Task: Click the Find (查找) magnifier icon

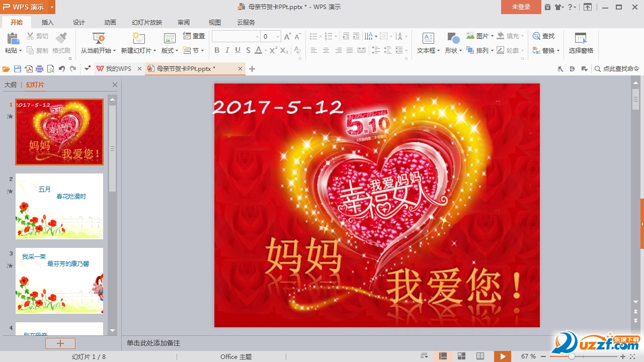Action: click(537, 36)
